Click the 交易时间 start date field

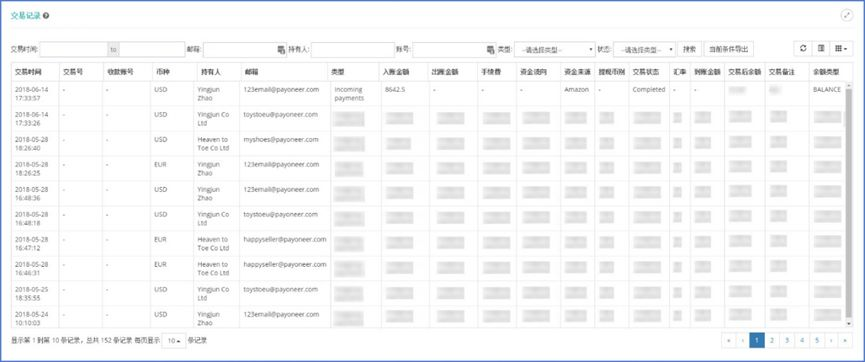pyautogui.click(x=73, y=50)
